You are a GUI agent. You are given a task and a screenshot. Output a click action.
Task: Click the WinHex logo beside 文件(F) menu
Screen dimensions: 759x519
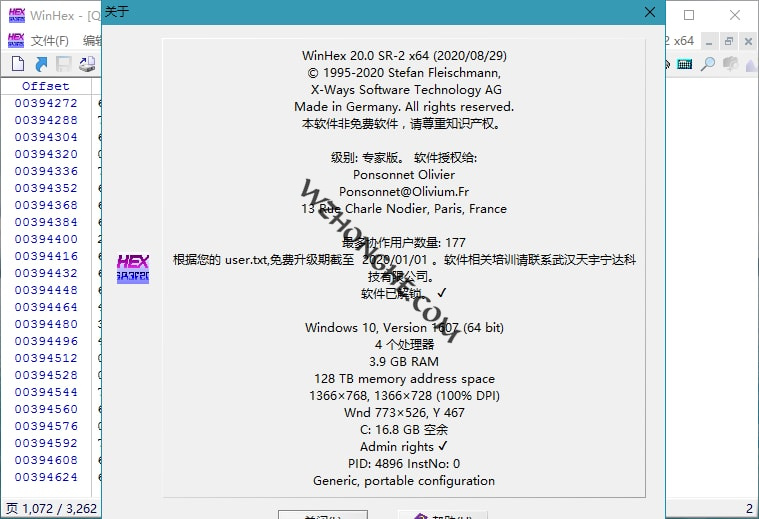coord(16,40)
